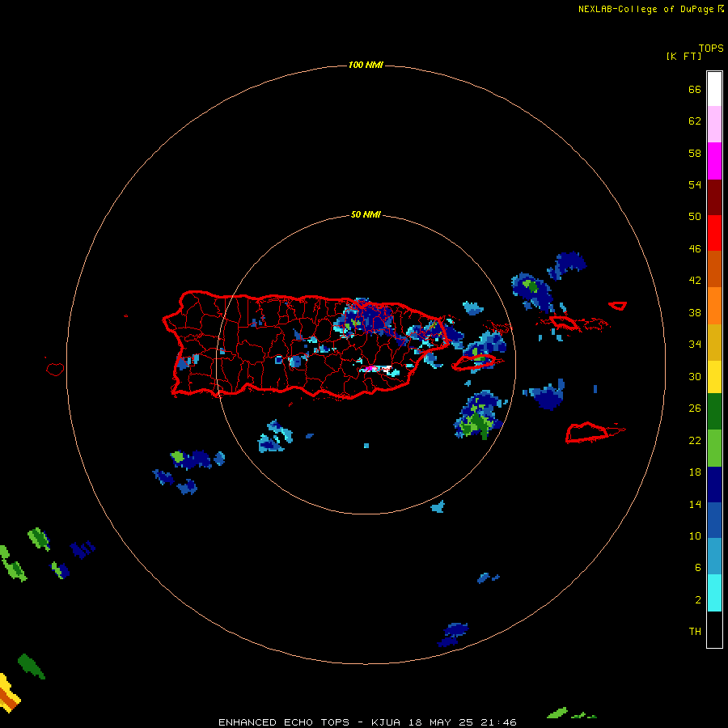Click the legend value '30'
Screen dimensions: 728x728
point(695,376)
